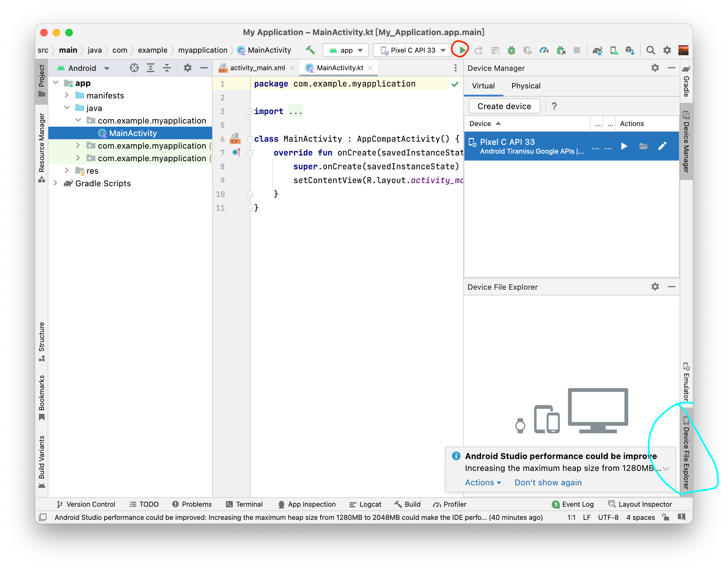Open the notification Actions dropdown
This screenshot has height=570, width=728.
pos(483,482)
